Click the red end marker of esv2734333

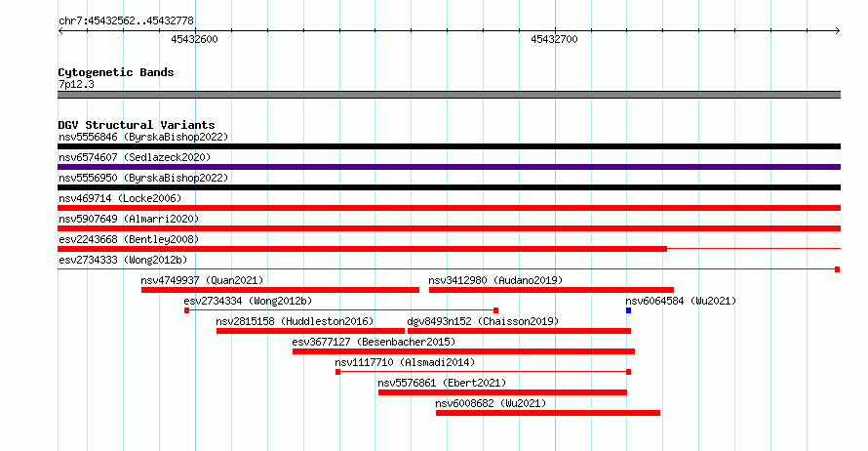838,269
